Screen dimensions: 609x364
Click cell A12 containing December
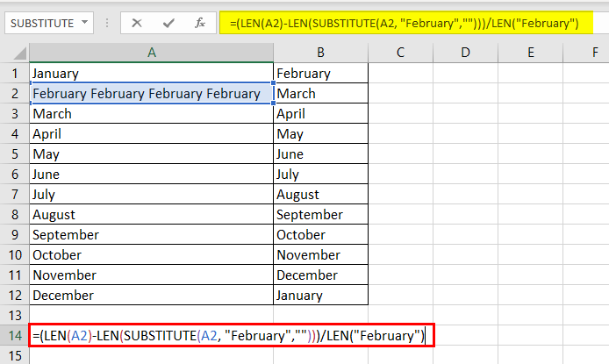tap(152, 295)
